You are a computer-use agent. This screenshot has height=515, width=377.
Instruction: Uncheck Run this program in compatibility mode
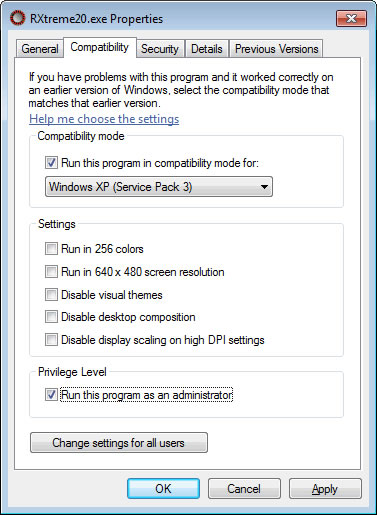tap(51, 163)
